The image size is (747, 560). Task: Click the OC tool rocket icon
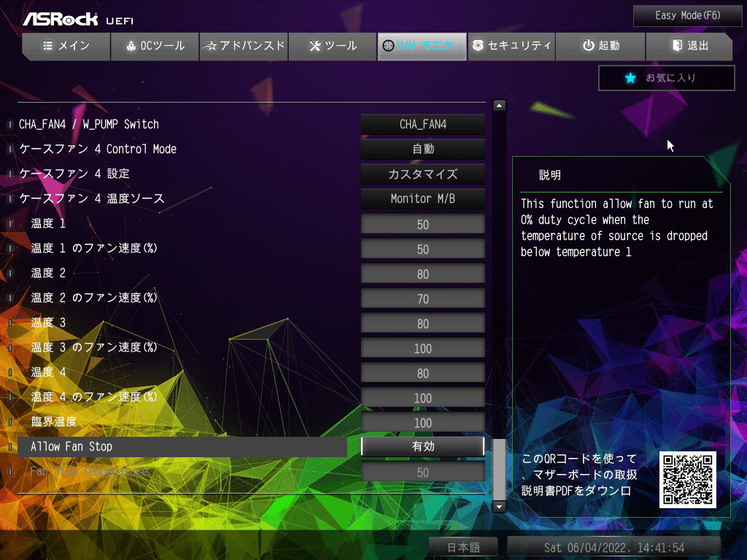(x=131, y=46)
